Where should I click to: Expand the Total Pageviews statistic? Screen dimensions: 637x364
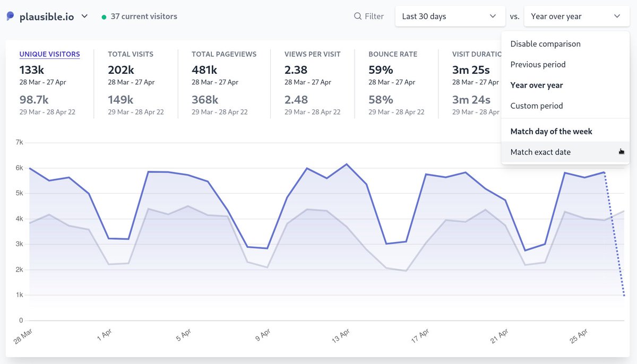pyautogui.click(x=223, y=54)
